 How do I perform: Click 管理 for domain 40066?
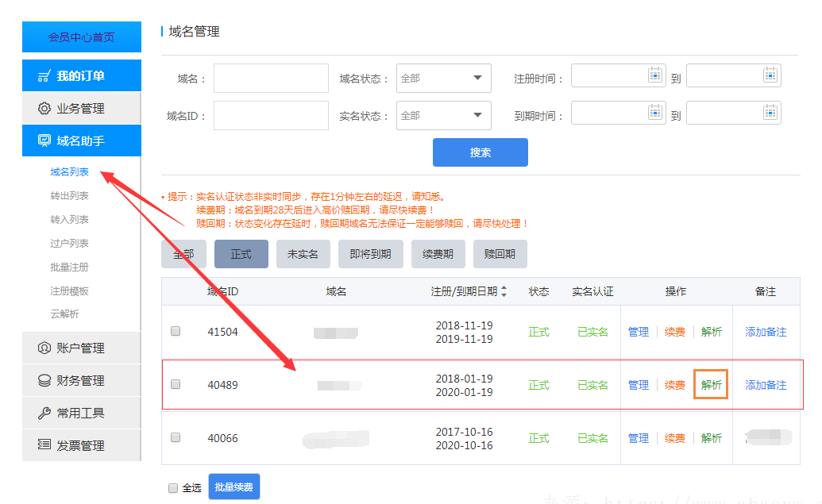click(639, 438)
